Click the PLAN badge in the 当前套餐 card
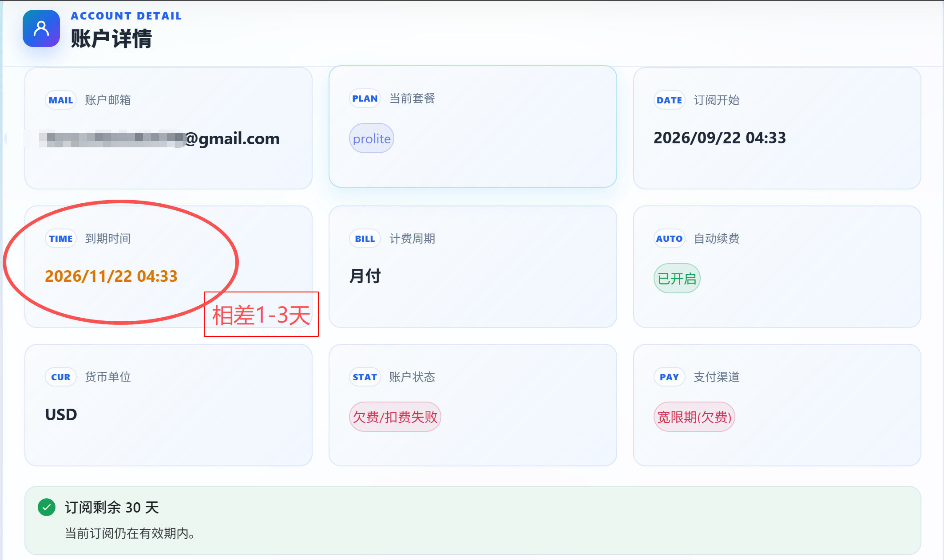Image resolution: width=944 pixels, height=560 pixels. (x=365, y=99)
